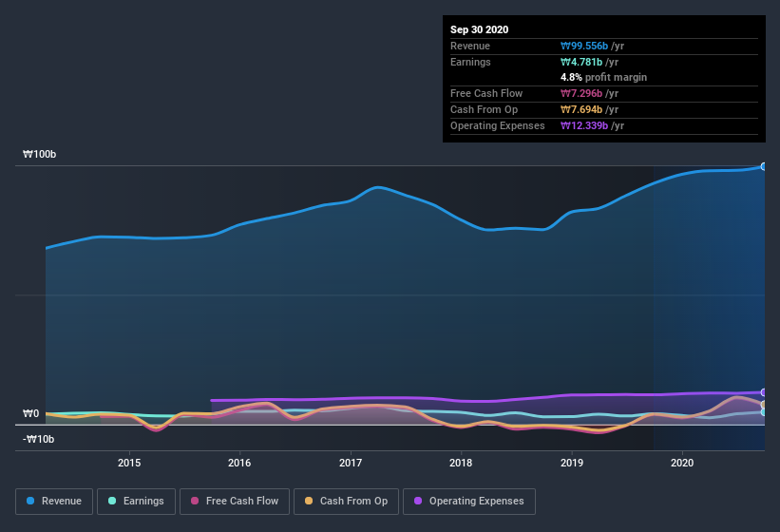Click the -₩10b y-axis label
Screen dimensions: 780x532
click(x=40, y=439)
